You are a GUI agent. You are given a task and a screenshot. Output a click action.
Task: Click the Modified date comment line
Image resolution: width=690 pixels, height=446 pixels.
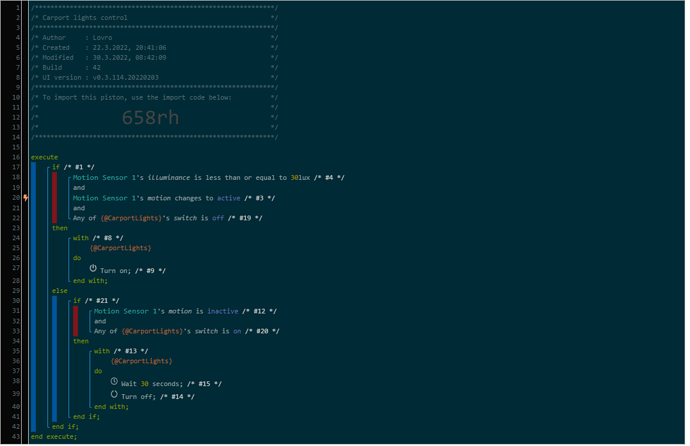tap(154, 58)
